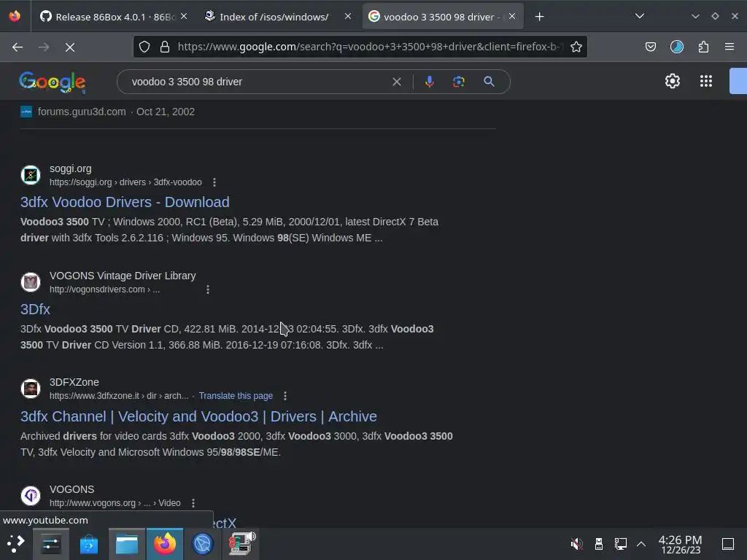Open the Google apps grid
The width and height of the screenshot is (747, 560).
[x=706, y=82]
